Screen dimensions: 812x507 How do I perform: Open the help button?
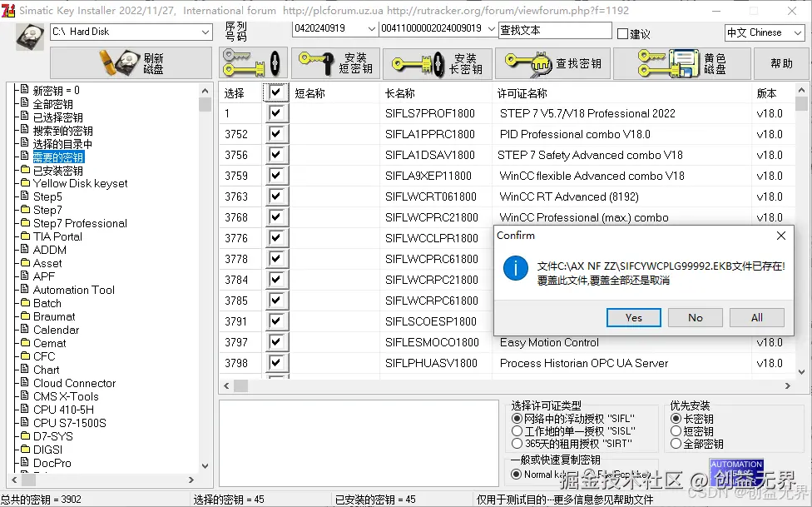pyautogui.click(x=781, y=63)
